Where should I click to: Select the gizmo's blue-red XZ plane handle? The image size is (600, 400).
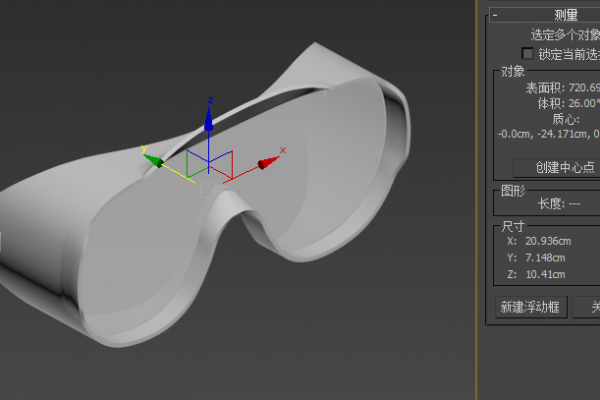(222, 163)
